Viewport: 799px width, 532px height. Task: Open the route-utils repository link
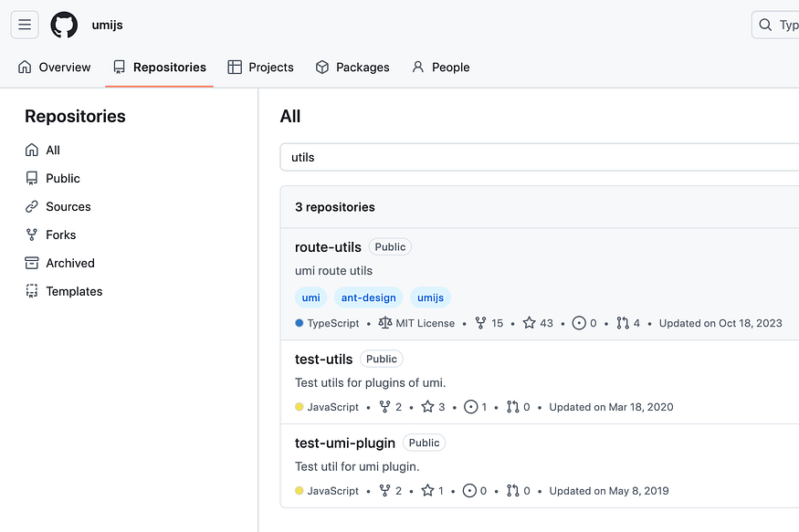(328, 247)
